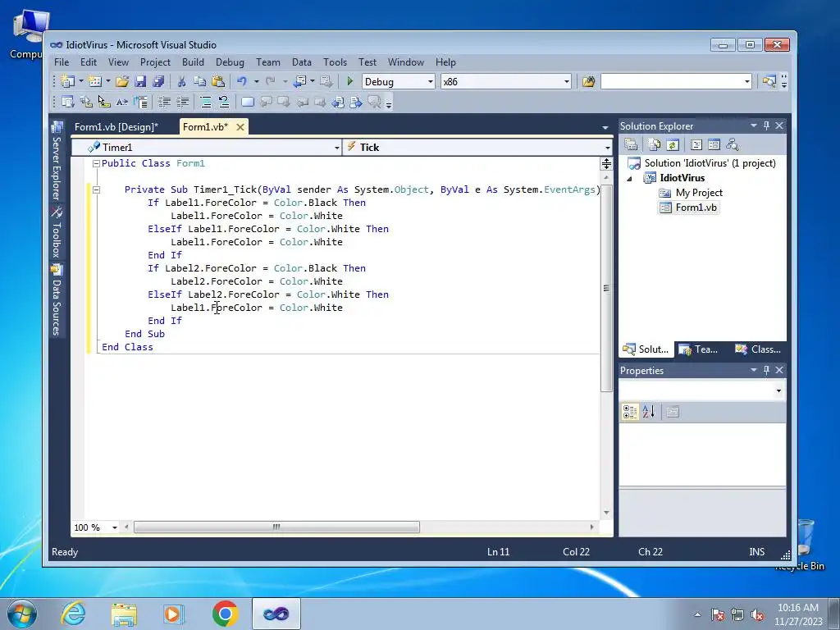Viewport: 840px width, 630px height.
Task: Select Form1.vb in Solution Explorer
Action: pyautogui.click(x=696, y=208)
